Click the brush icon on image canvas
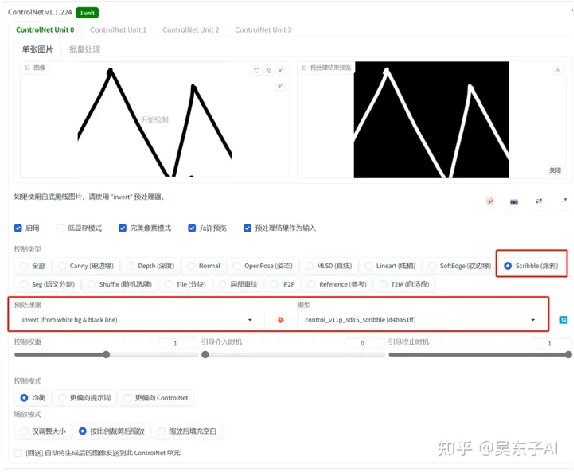The image size is (574, 474). [x=280, y=86]
